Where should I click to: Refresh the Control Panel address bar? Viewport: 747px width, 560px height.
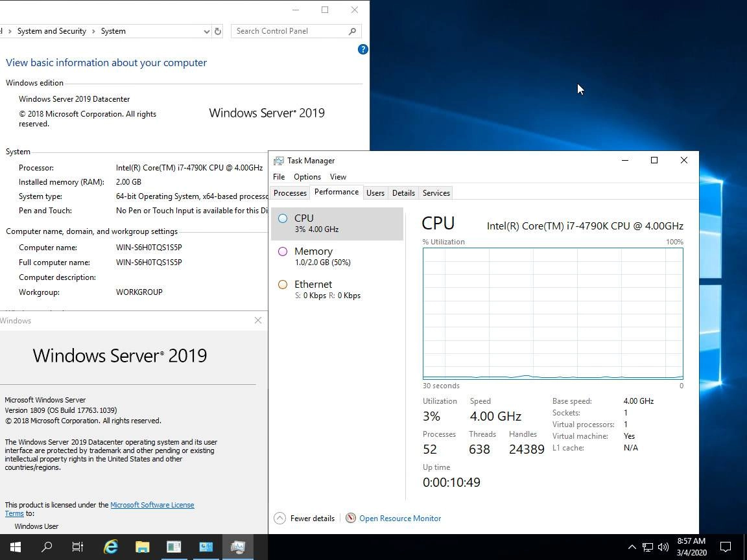(x=218, y=31)
